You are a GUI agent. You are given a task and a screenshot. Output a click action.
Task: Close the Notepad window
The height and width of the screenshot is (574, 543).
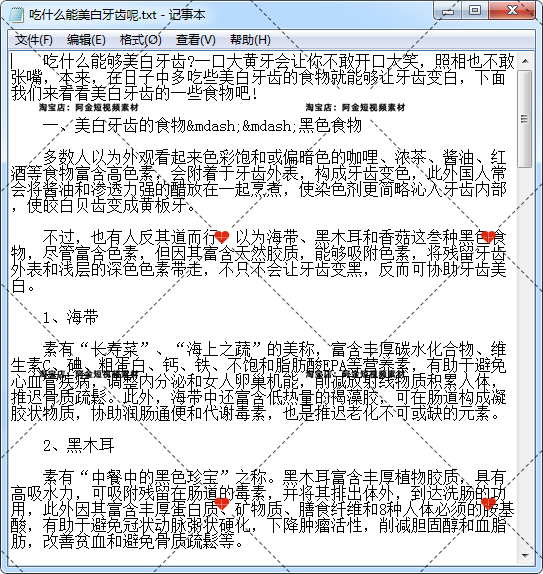(512, 10)
